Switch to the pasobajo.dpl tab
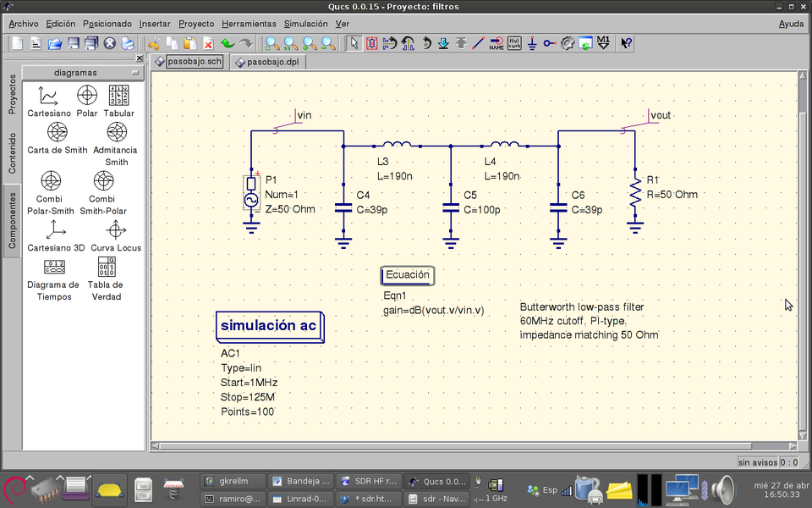Viewport: 812px width, 508px height. (267, 62)
